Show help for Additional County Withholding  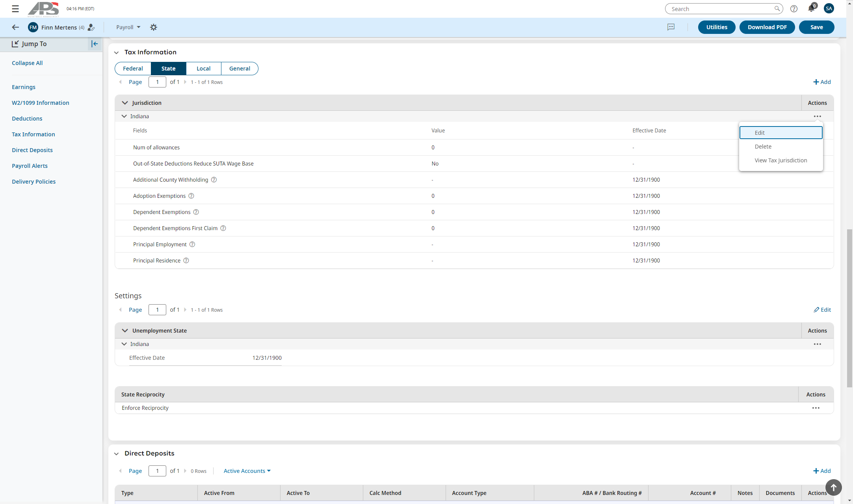(214, 180)
